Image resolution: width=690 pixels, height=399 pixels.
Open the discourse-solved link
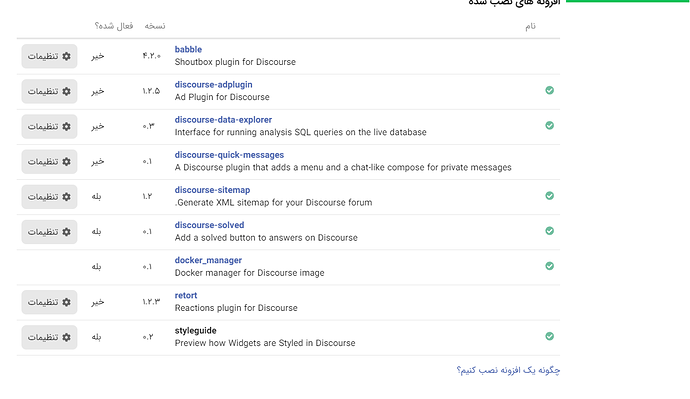click(x=209, y=225)
